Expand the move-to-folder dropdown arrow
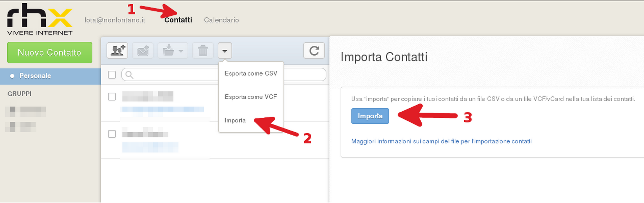 181,51
